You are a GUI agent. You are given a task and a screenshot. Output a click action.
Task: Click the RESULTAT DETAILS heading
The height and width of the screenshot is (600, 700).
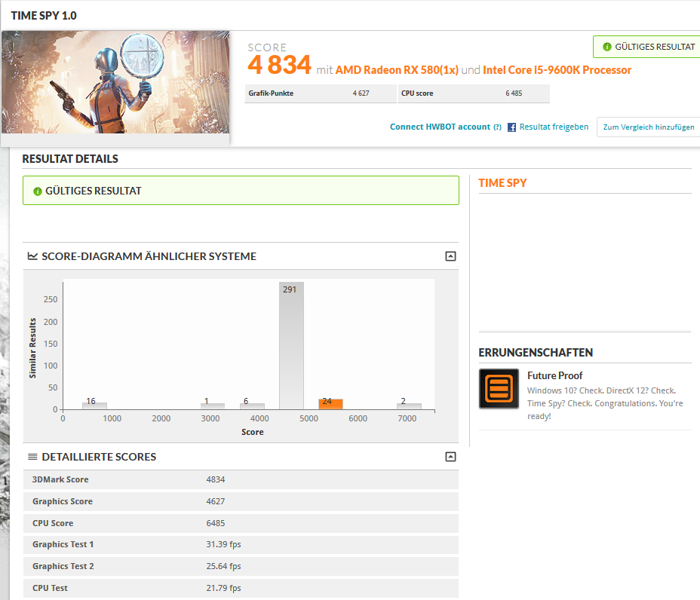click(70, 159)
